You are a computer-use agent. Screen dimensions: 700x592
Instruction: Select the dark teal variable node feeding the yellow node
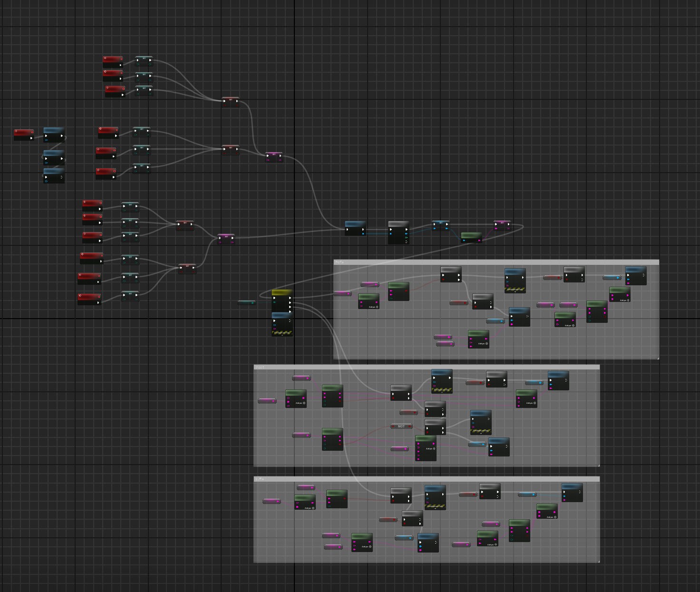coord(247,302)
